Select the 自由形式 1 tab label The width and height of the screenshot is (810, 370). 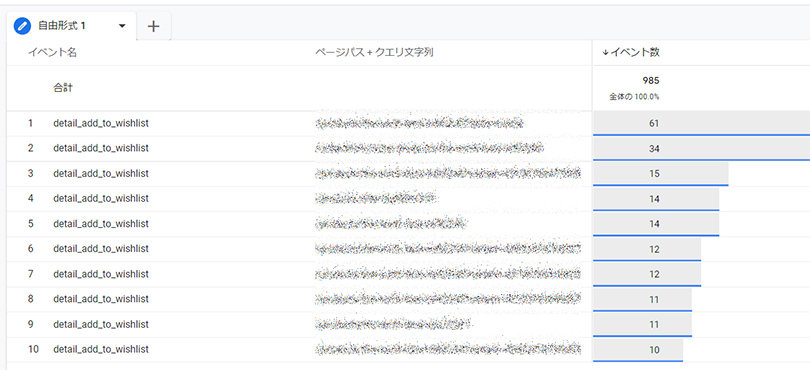[61, 26]
